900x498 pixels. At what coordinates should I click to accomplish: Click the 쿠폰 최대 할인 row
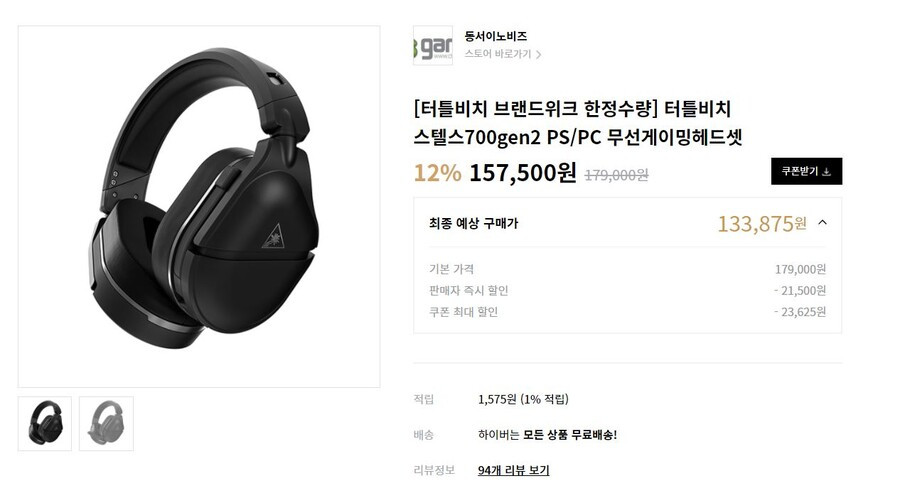[x=627, y=312]
